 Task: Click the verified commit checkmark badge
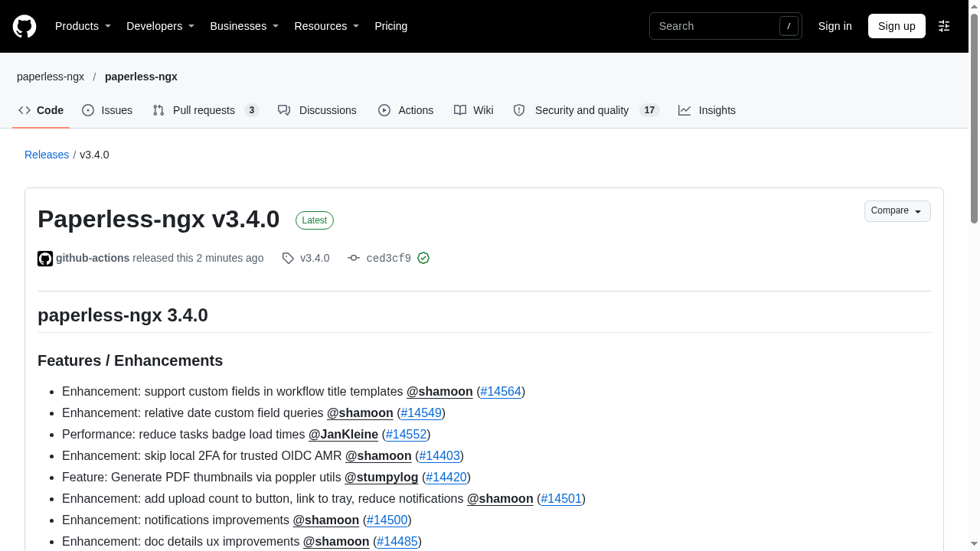[x=423, y=259]
